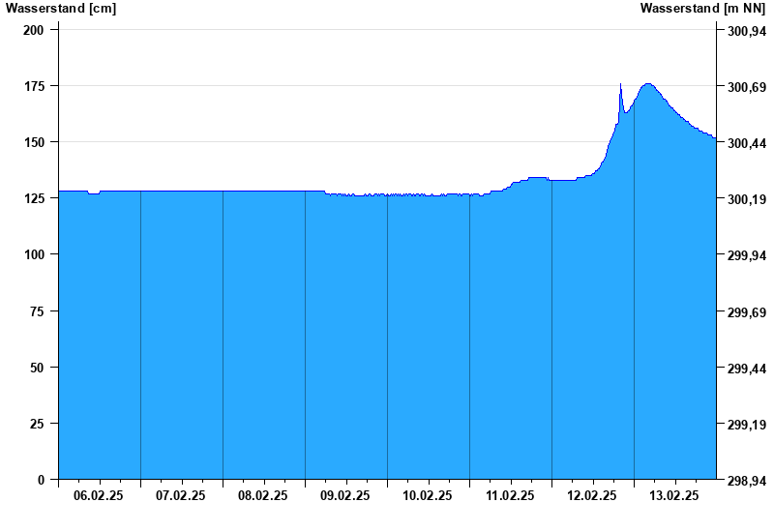This screenshot has height=532, width=774.
Task: Click the 50 cm axis label
Action: point(37,368)
